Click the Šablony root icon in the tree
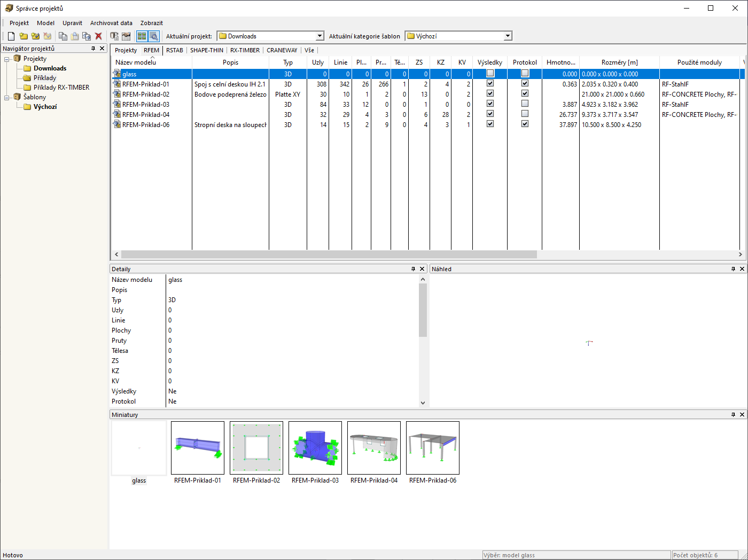Viewport: 748px width, 560px height. [x=17, y=97]
